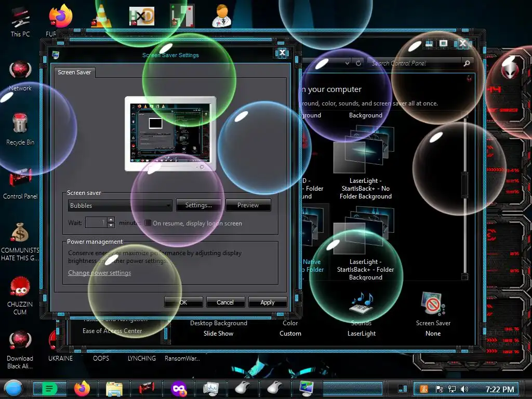This screenshot has width=532, height=399.
Task: Open the doctor figure desktop icon
Action: pos(222,16)
